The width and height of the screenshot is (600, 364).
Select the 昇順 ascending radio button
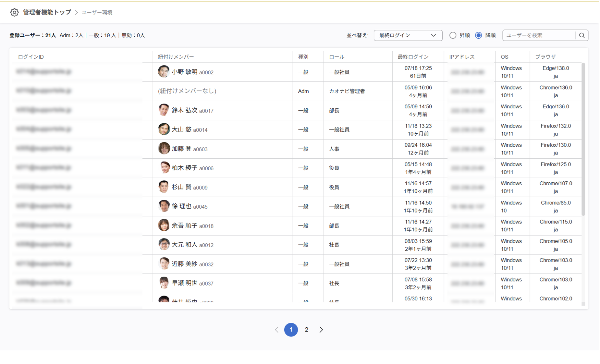point(452,35)
